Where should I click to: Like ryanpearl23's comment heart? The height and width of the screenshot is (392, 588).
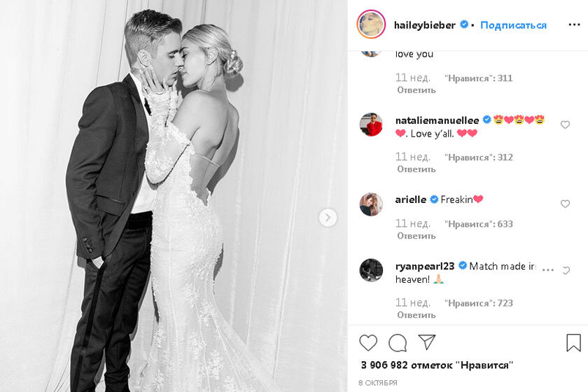coord(566,270)
